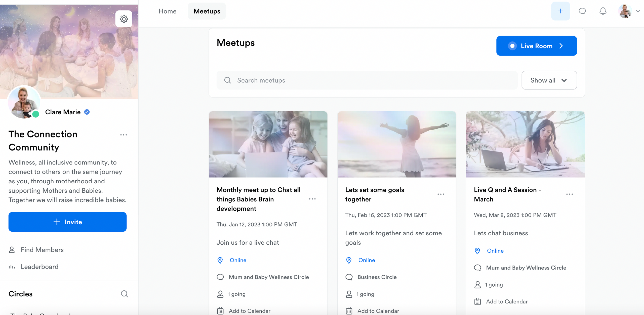Open options for Monthly meet up card
The image size is (644, 315).
pyautogui.click(x=312, y=199)
